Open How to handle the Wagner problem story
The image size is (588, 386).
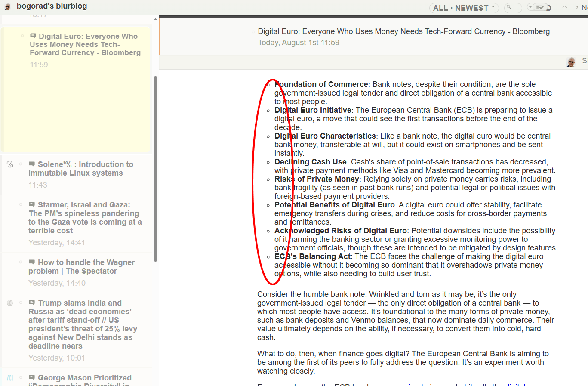pyautogui.click(x=81, y=267)
